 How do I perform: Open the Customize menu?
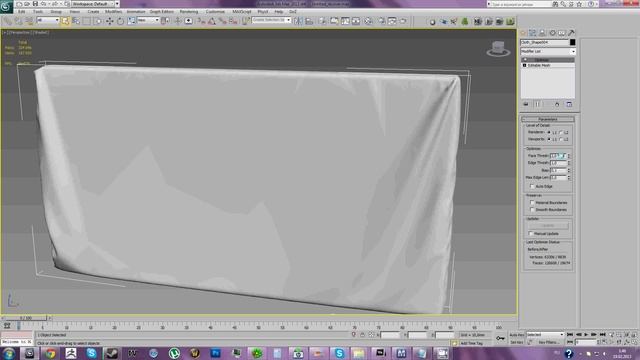(x=215, y=12)
